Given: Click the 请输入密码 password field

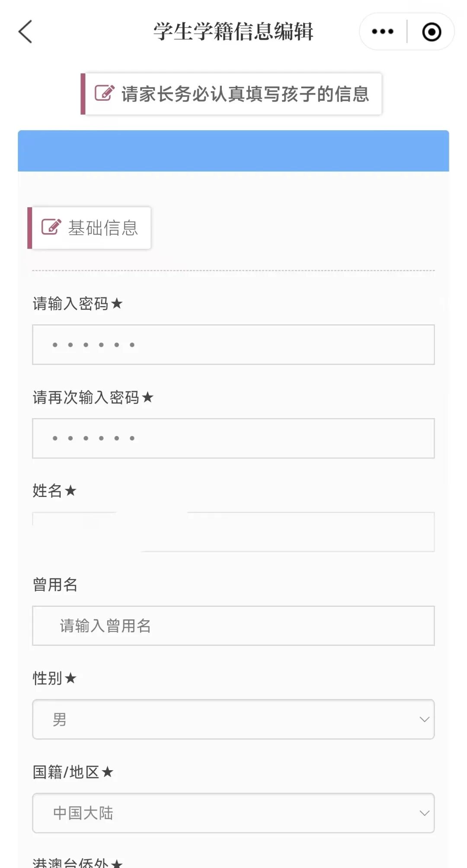Looking at the screenshot, I should tap(233, 345).
